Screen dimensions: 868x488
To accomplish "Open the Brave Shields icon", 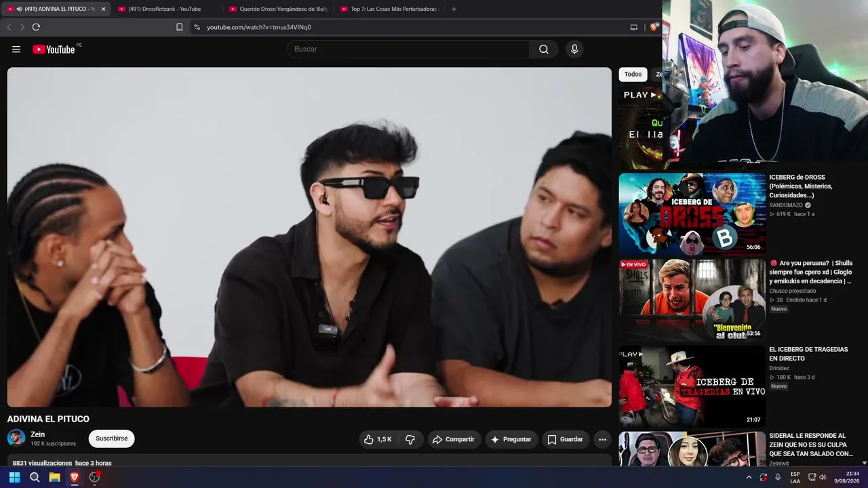I will pos(654,27).
